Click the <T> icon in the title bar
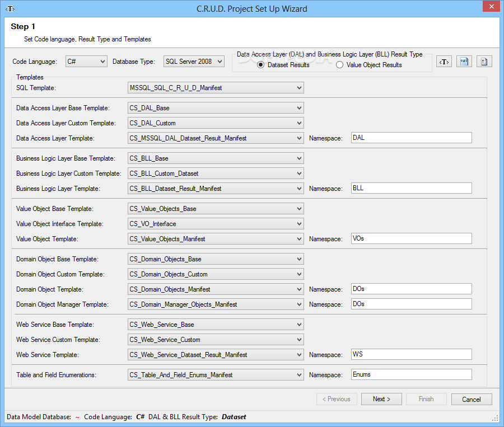Viewport: 504px width, 427px height. pyautogui.click(x=10, y=9)
